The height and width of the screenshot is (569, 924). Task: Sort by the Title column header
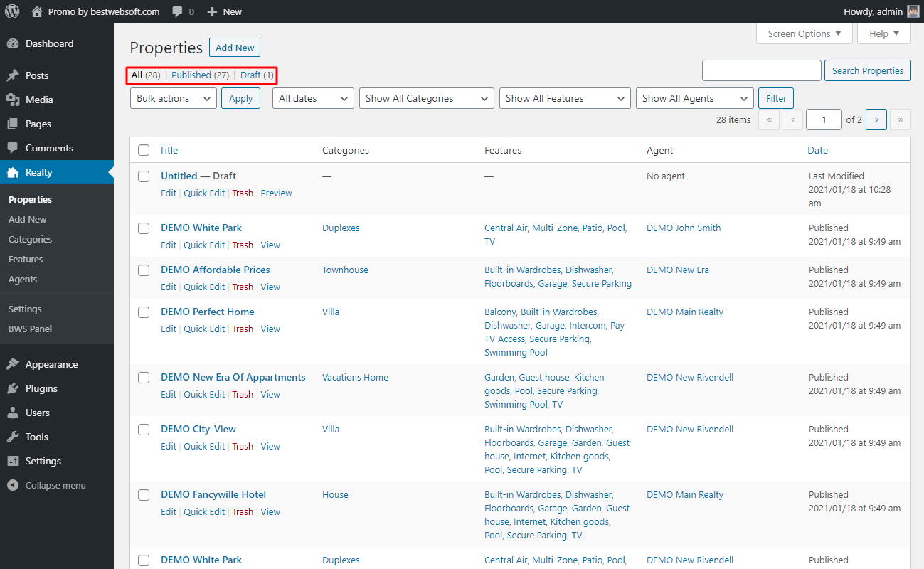(x=169, y=150)
